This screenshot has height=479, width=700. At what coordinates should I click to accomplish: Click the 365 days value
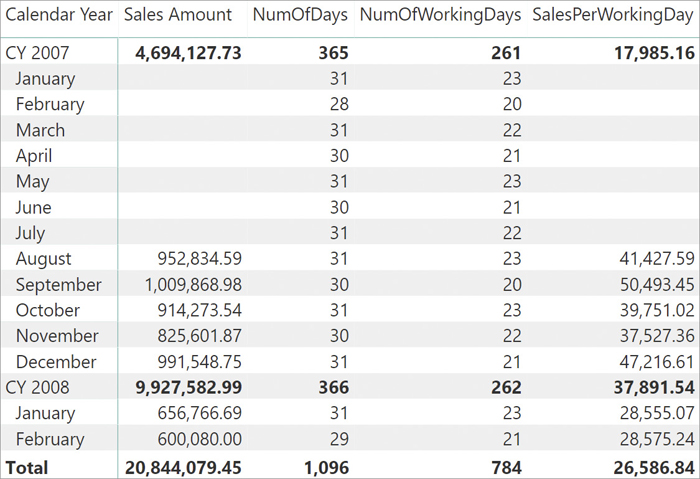tap(333, 53)
